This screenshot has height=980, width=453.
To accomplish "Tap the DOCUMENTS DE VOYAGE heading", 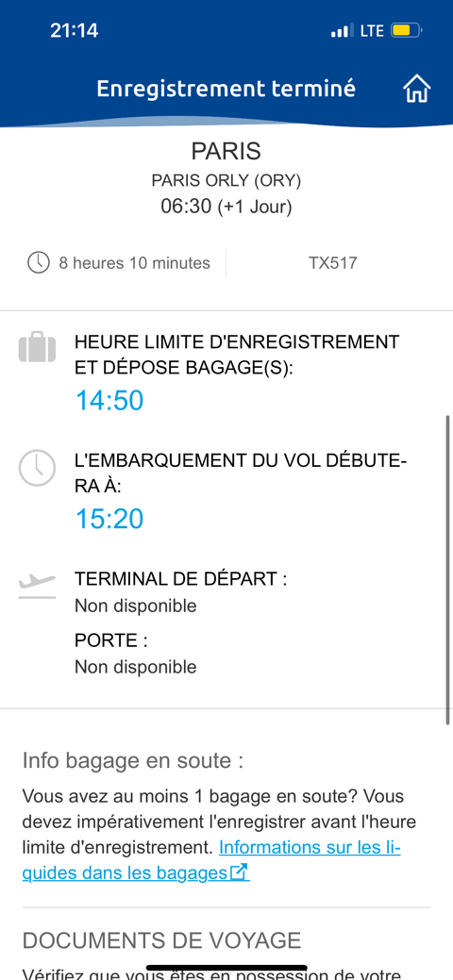I will click(161, 940).
